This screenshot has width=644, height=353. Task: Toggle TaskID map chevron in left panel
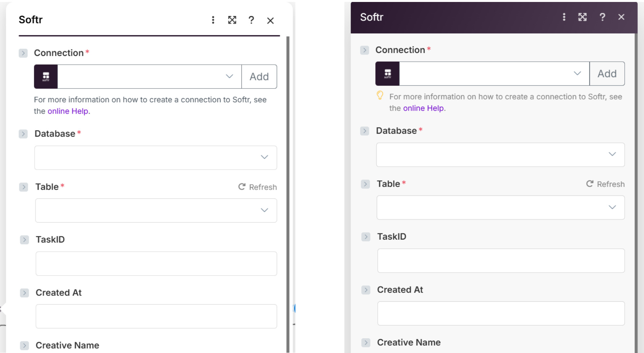(x=25, y=240)
